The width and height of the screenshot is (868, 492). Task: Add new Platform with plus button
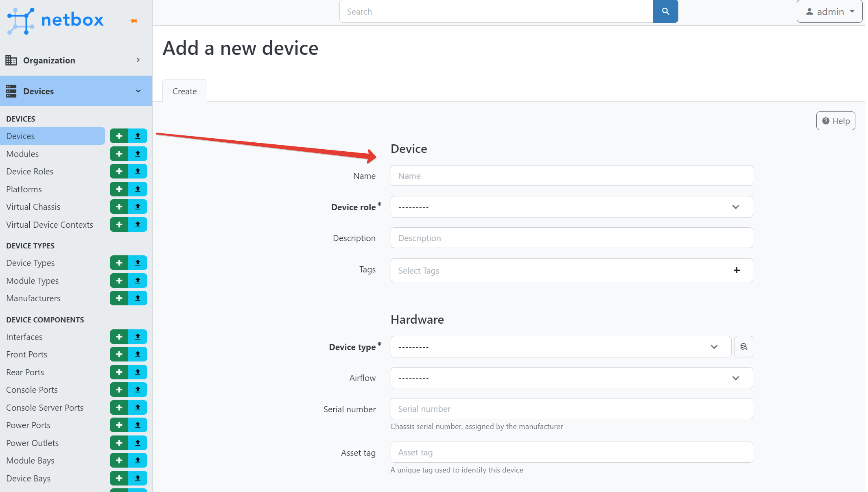(119, 189)
